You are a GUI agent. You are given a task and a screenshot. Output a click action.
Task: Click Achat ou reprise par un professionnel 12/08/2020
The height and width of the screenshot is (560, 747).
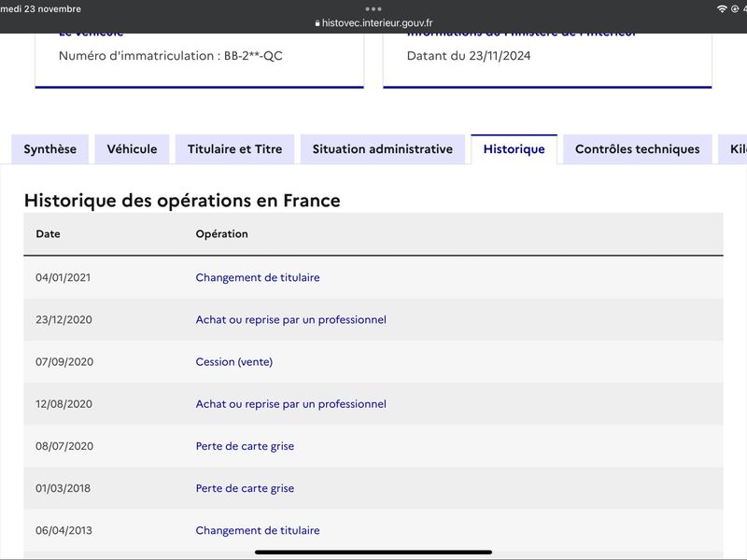(291, 404)
